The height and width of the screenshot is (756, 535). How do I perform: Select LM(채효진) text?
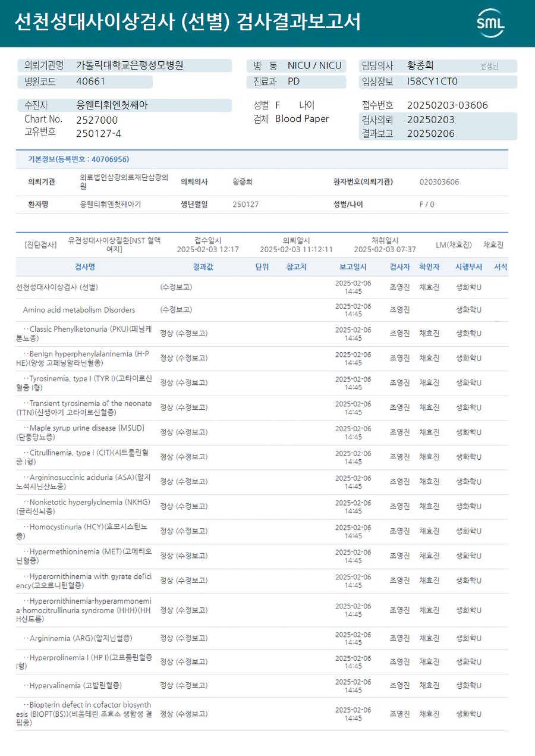tap(454, 244)
